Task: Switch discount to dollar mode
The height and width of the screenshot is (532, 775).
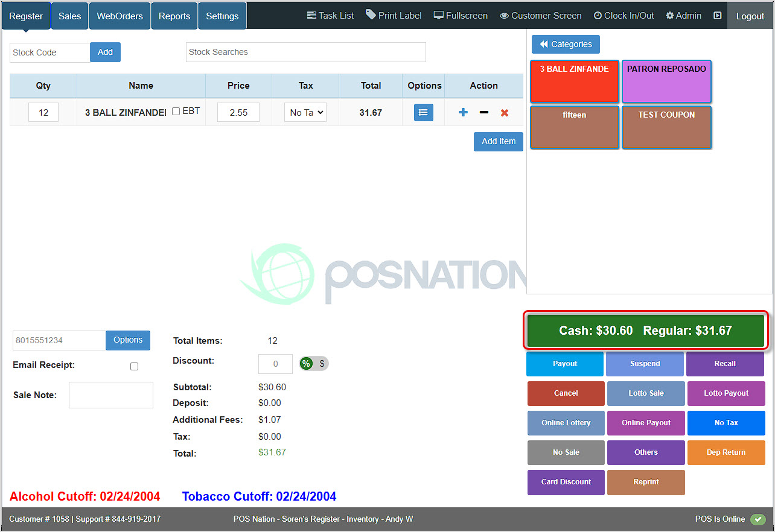Action: pos(322,364)
